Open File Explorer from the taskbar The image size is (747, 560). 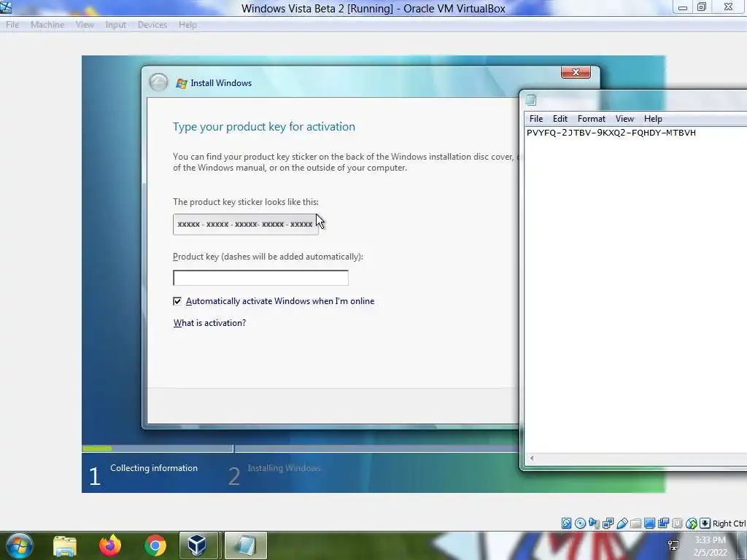pyautogui.click(x=65, y=545)
